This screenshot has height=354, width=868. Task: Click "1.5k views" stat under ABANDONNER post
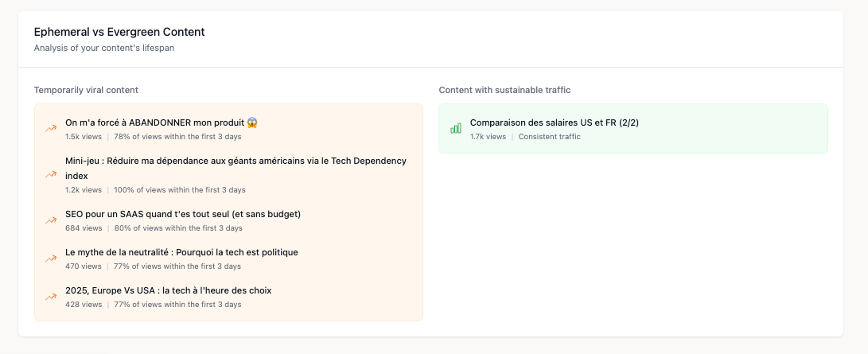84,137
